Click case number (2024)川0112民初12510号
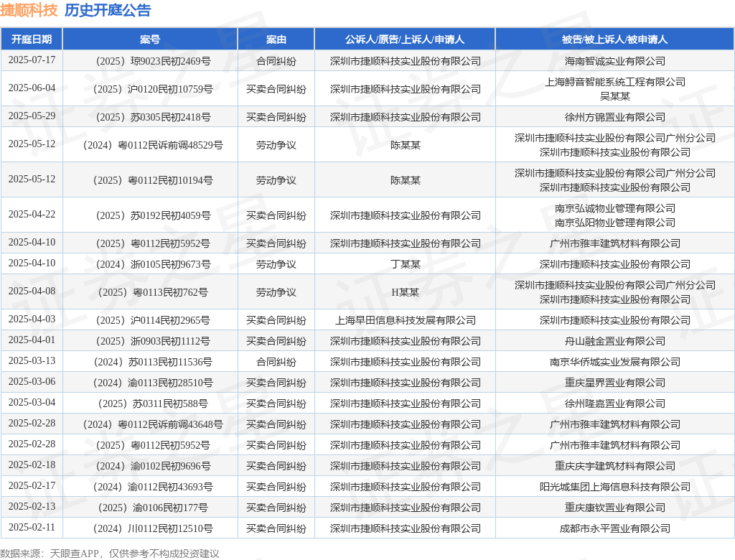Viewport: 735px width, 560px height. 153,528
